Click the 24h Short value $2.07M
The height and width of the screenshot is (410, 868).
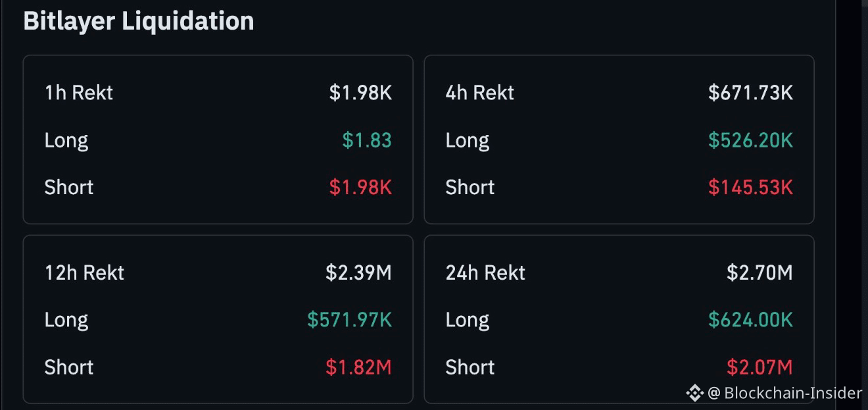759,367
